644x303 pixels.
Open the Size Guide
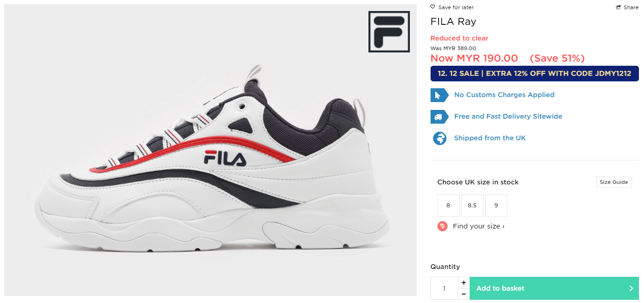click(614, 182)
